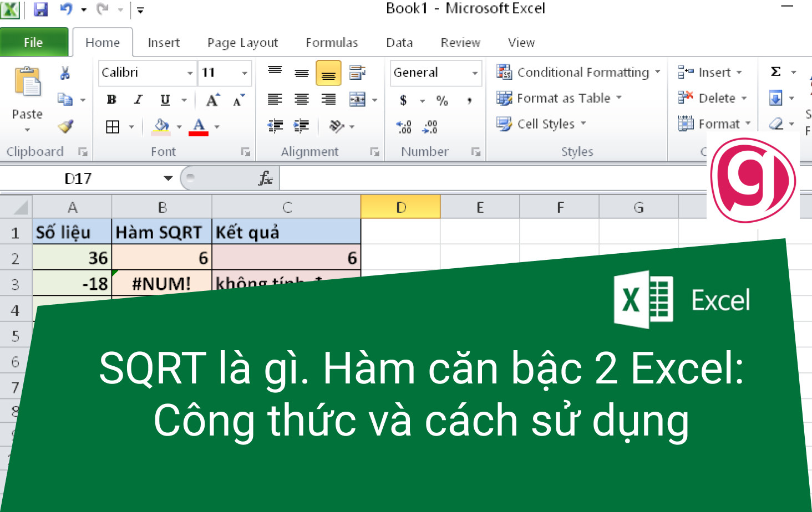The height and width of the screenshot is (512, 812).
Task: Open the Number Format General dropdown
Action: (x=475, y=73)
